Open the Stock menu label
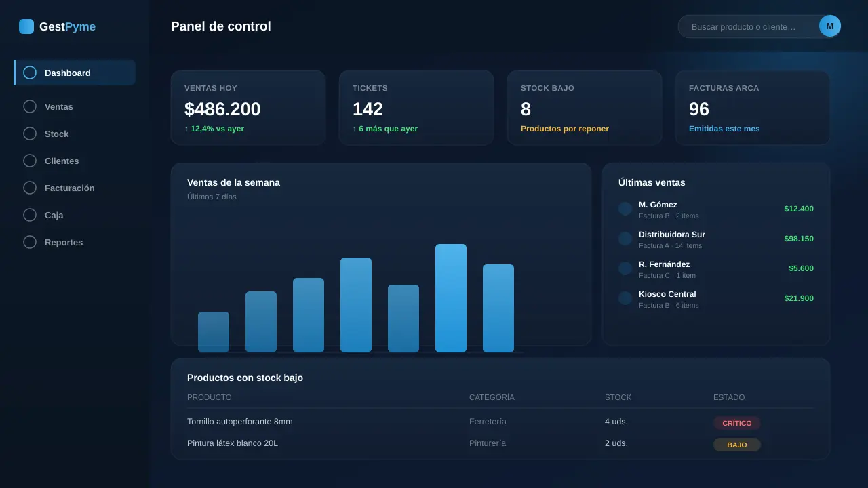Viewport: 868px width, 488px height. coord(57,134)
